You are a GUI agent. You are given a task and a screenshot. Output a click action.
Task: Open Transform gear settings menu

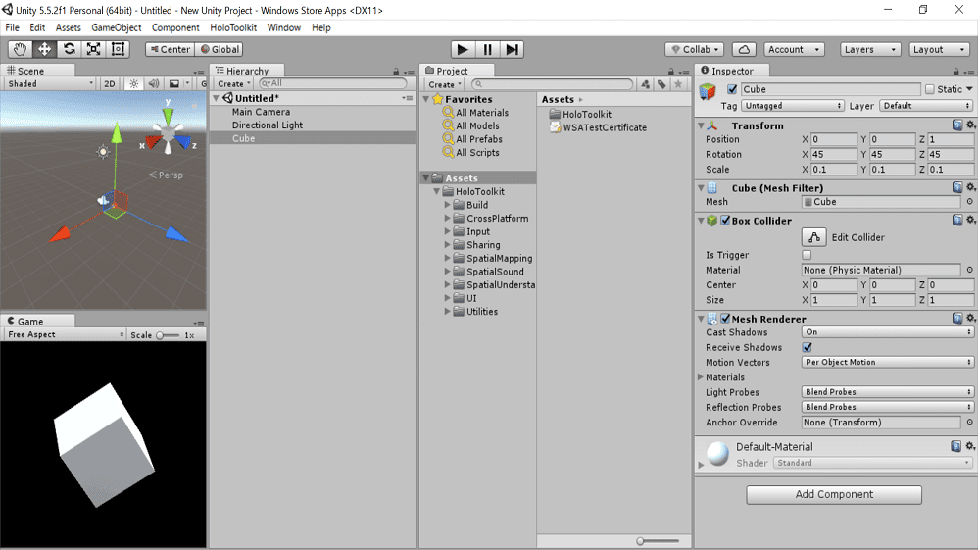[970, 125]
